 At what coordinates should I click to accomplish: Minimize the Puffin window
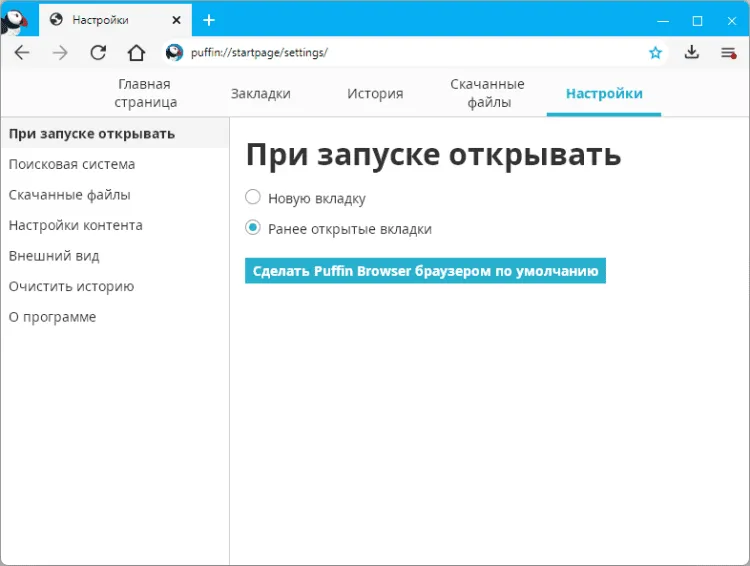coord(663,21)
